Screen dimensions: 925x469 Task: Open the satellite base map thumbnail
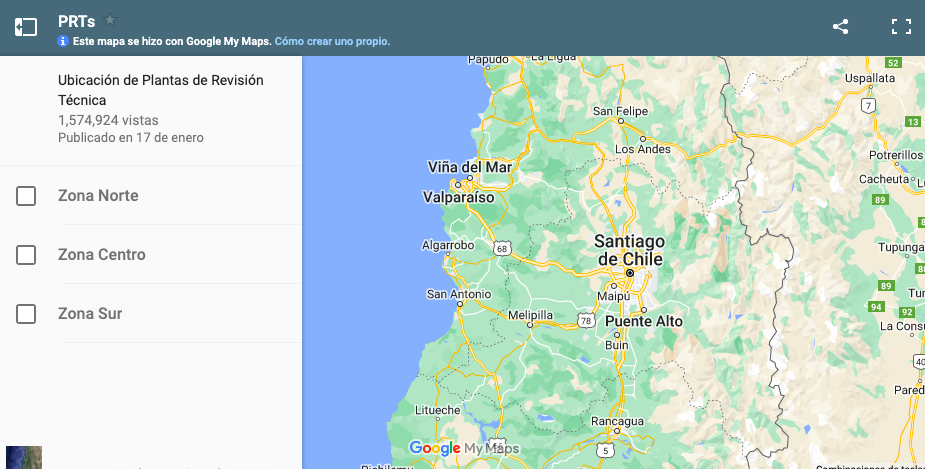24,458
